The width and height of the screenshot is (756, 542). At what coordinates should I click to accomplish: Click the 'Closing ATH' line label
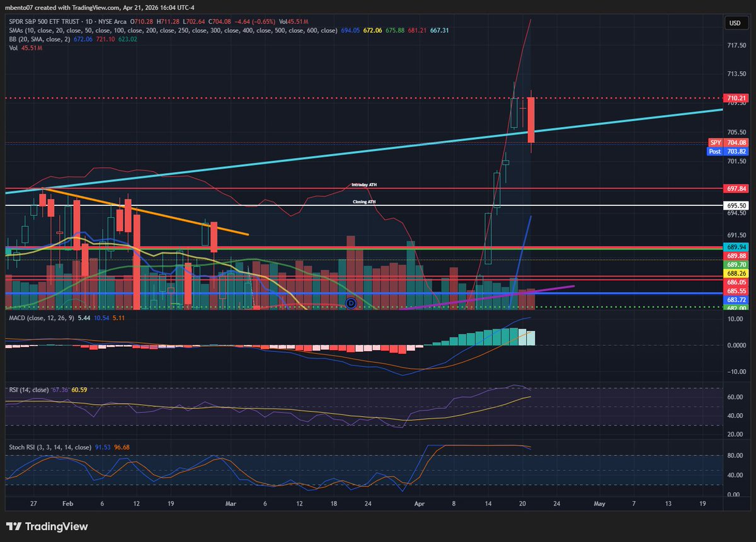(364, 202)
